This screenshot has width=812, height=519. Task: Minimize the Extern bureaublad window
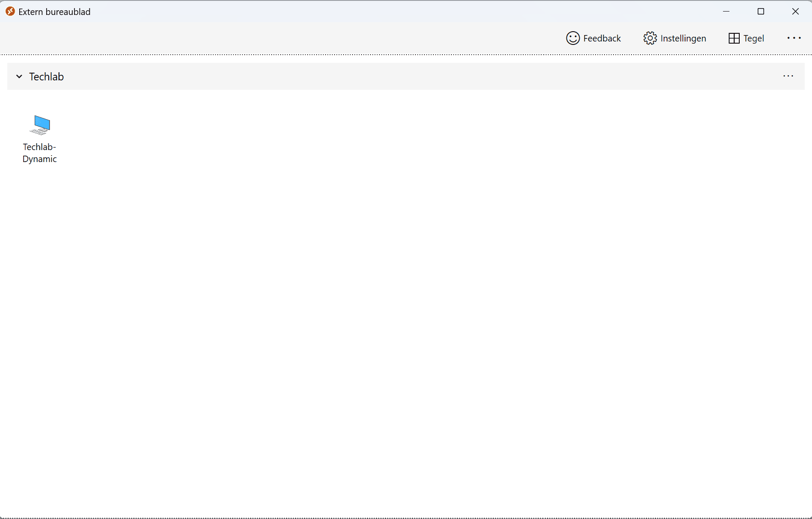tap(726, 12)
